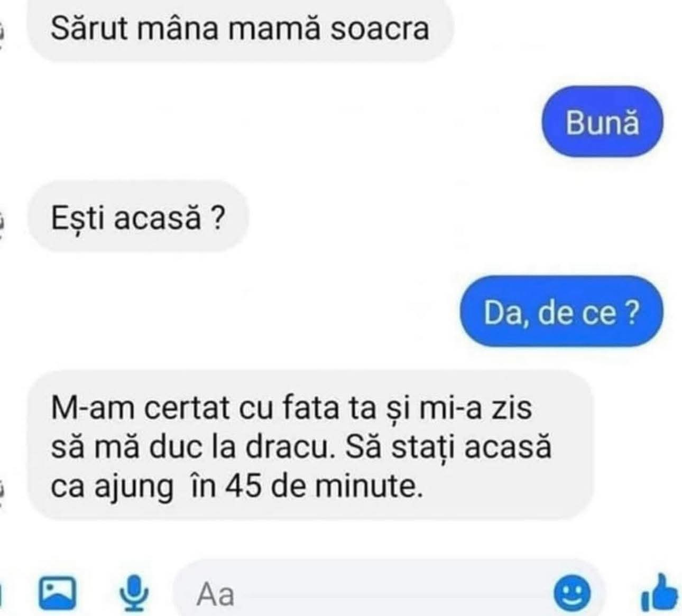Viewport: 682px width, 616px height.
Task: Send a thumbs-up like
Action: 659,593
